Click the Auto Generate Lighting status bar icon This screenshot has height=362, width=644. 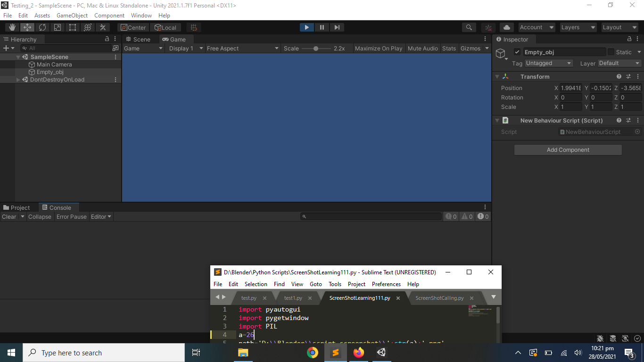625,338
